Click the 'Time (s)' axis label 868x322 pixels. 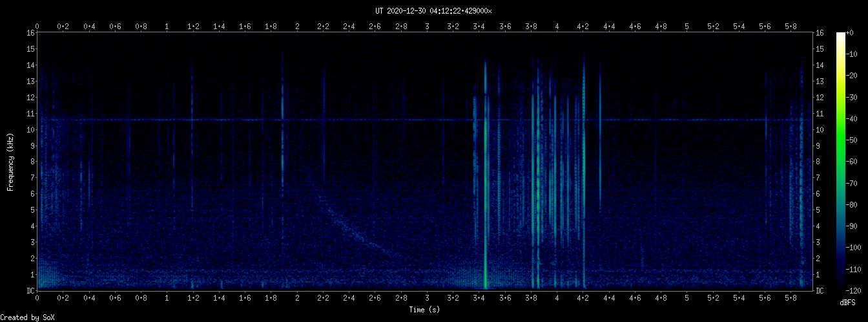[425, 310]
